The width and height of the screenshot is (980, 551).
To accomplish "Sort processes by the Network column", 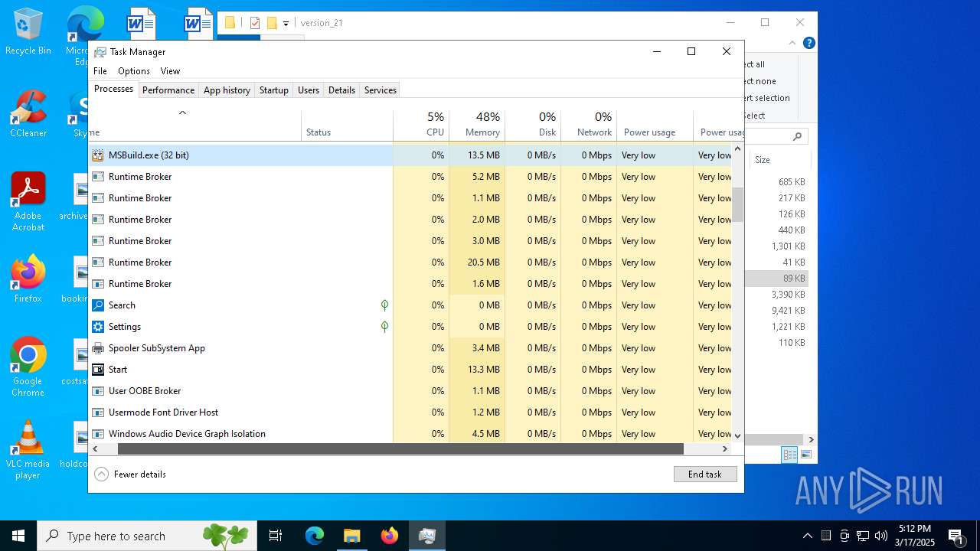I will (x=589, y=125).
